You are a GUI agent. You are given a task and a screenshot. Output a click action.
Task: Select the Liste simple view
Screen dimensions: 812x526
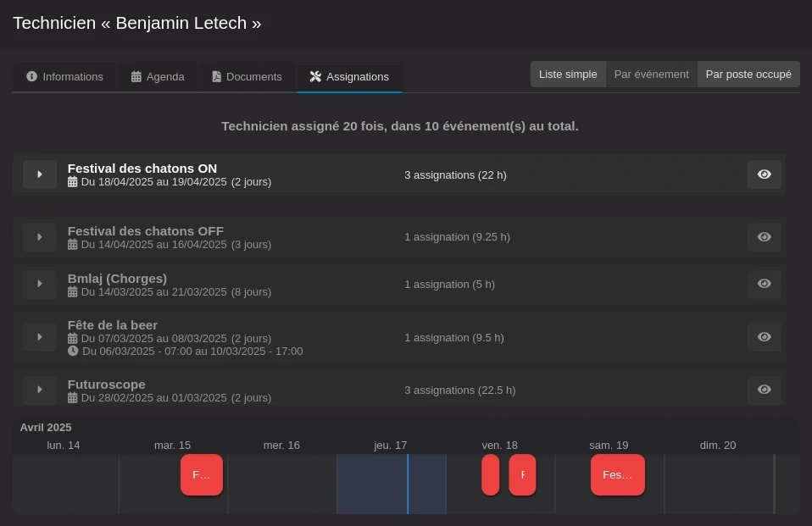[x=568, y=75]
